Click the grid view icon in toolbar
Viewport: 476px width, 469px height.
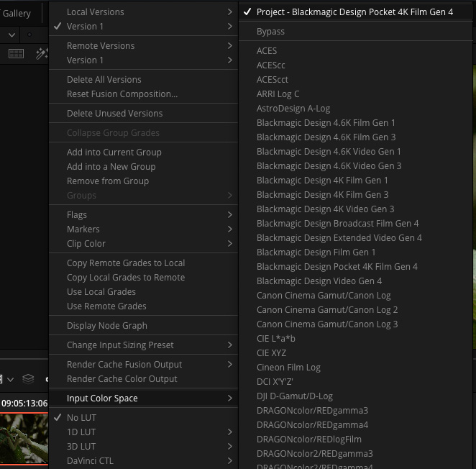pyautogui.click(x=16, y=54)
